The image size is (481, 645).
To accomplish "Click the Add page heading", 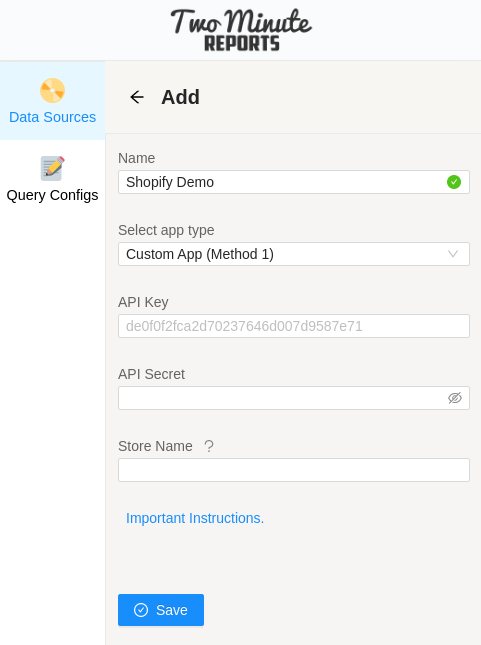I will (180, 97).
